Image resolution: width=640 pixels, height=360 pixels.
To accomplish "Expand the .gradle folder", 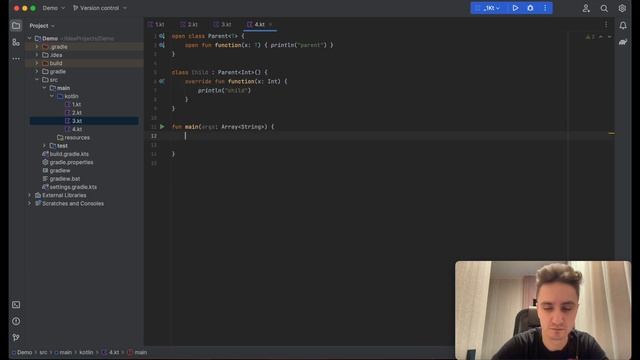I will coord(37,47).
